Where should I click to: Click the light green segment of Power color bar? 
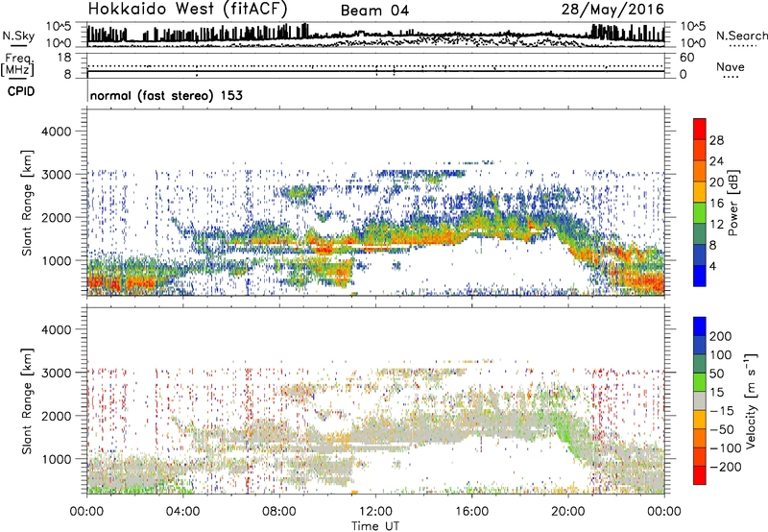[x=700, y=213]
